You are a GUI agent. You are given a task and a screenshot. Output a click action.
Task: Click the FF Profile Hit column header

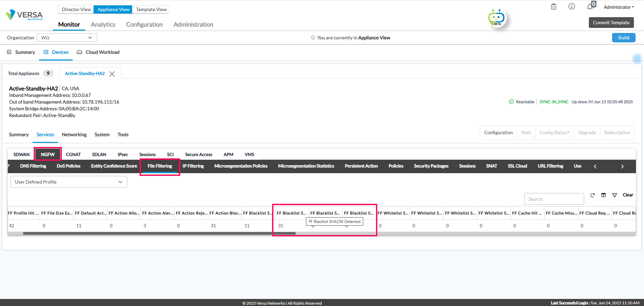click(23, 213)
